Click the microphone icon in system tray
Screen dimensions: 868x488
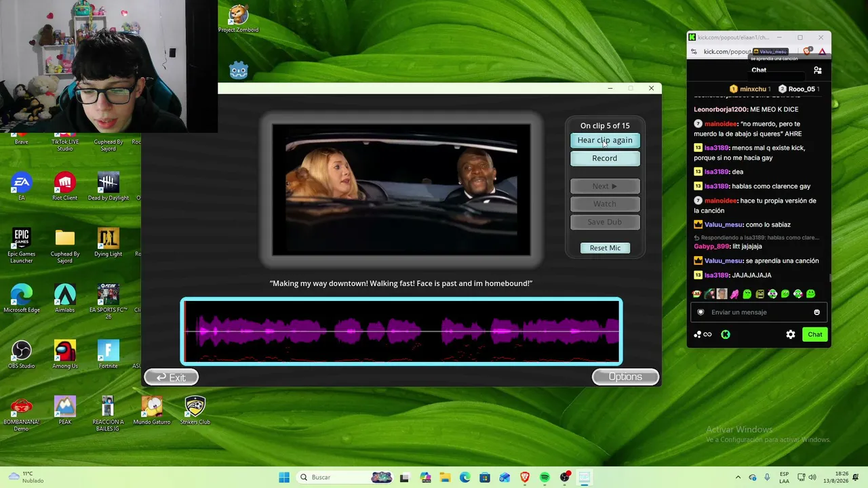coord(767,477)
